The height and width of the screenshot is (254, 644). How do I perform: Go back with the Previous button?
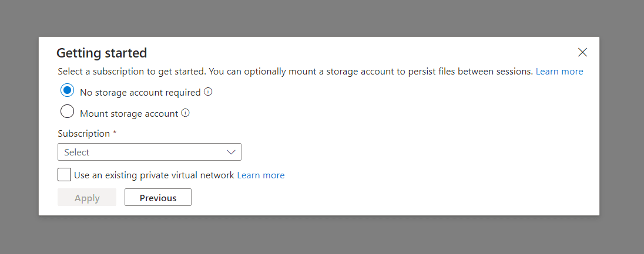158,198
